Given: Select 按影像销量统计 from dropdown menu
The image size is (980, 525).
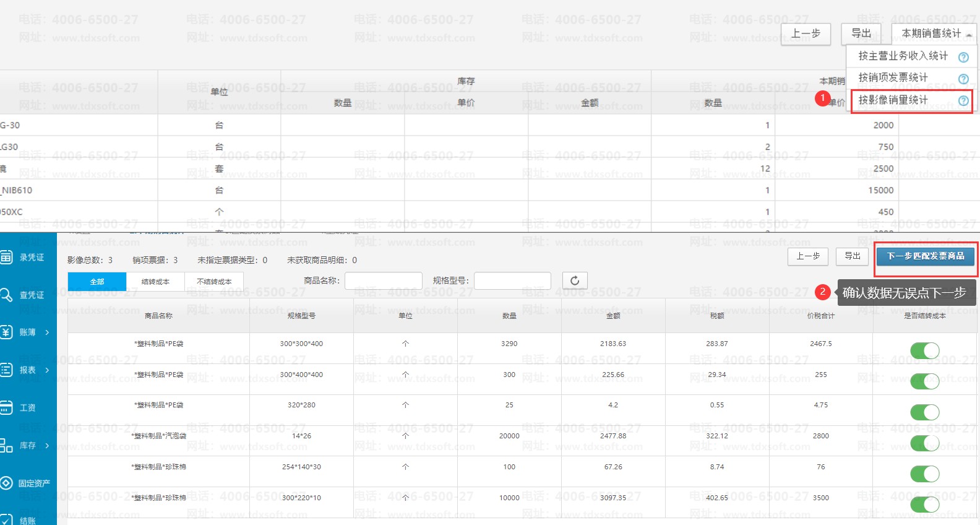Looking at the screenshot, I should coord(893,100).
